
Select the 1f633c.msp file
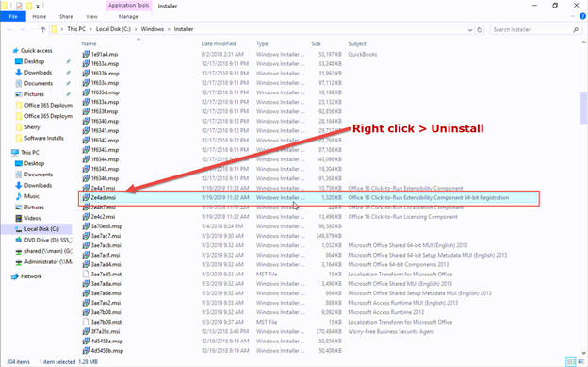pos(105,83)
